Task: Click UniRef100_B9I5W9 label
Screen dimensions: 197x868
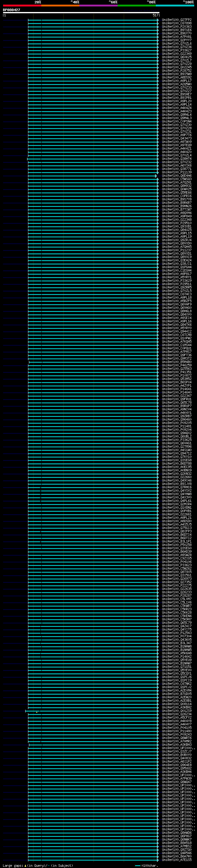Action: pyautogui.click(x=176, y=74)
